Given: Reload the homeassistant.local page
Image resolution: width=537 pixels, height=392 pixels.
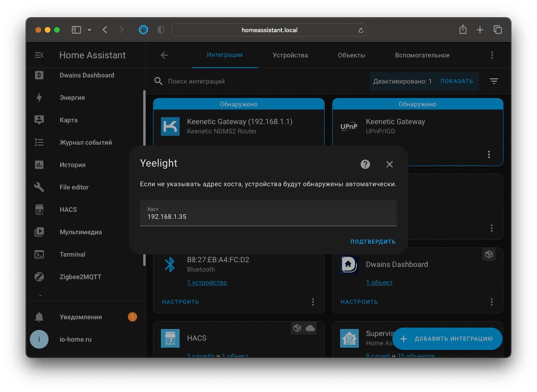Looking at the screenshot, I should [x=361, y=30].
